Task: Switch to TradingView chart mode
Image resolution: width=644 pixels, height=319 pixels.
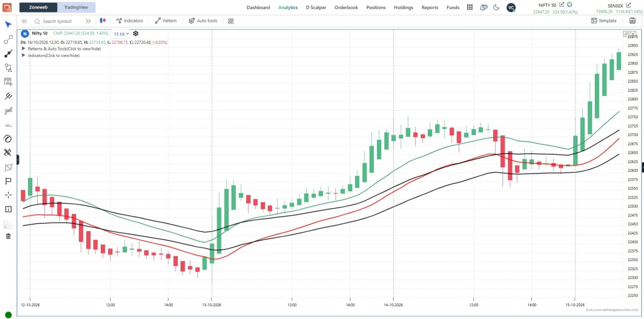Action: click(76, 7)
